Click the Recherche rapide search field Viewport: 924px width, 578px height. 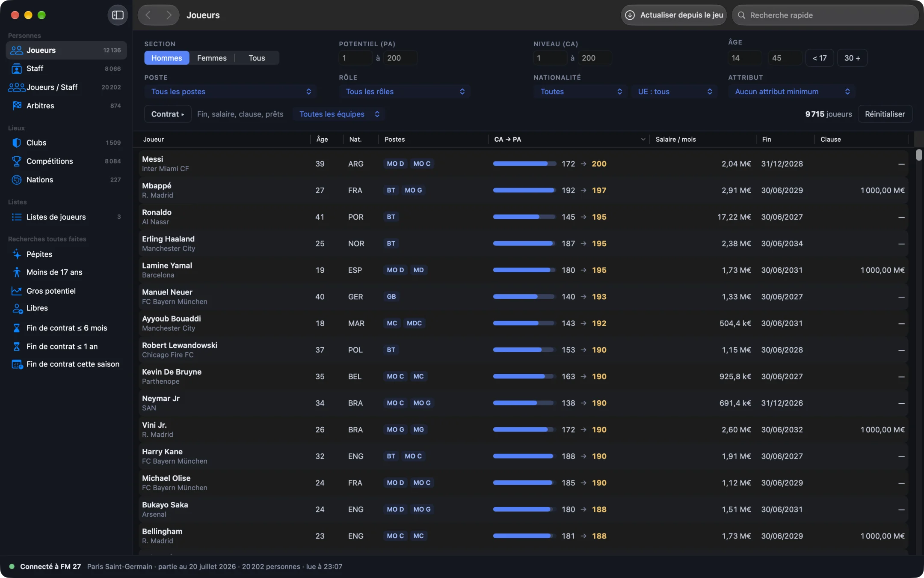point(825,15)
